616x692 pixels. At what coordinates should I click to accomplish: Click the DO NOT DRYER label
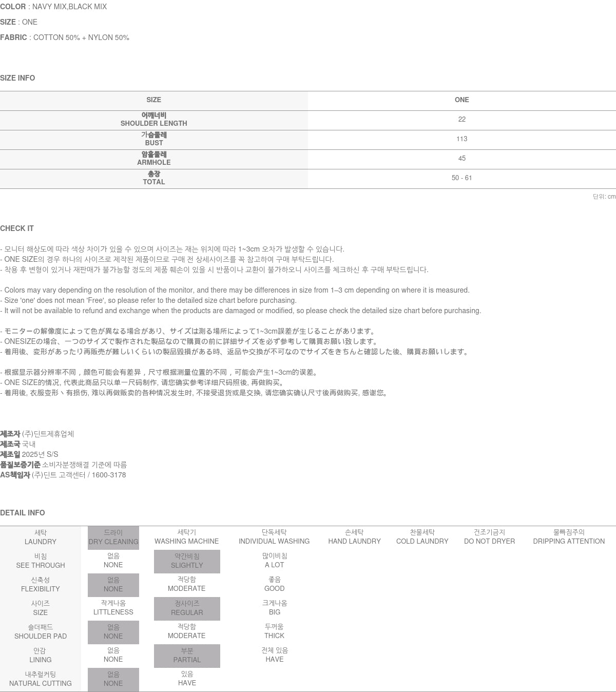click(x=489, y=537)
